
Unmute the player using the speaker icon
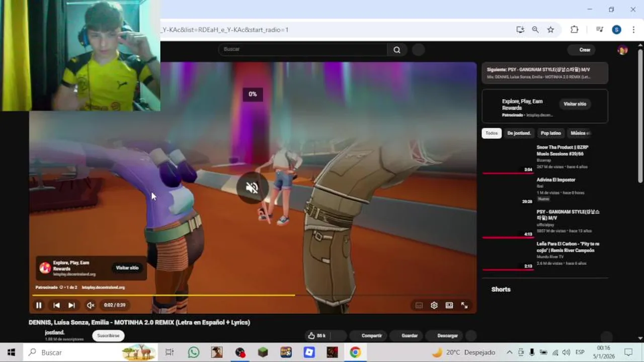point(91,305)
